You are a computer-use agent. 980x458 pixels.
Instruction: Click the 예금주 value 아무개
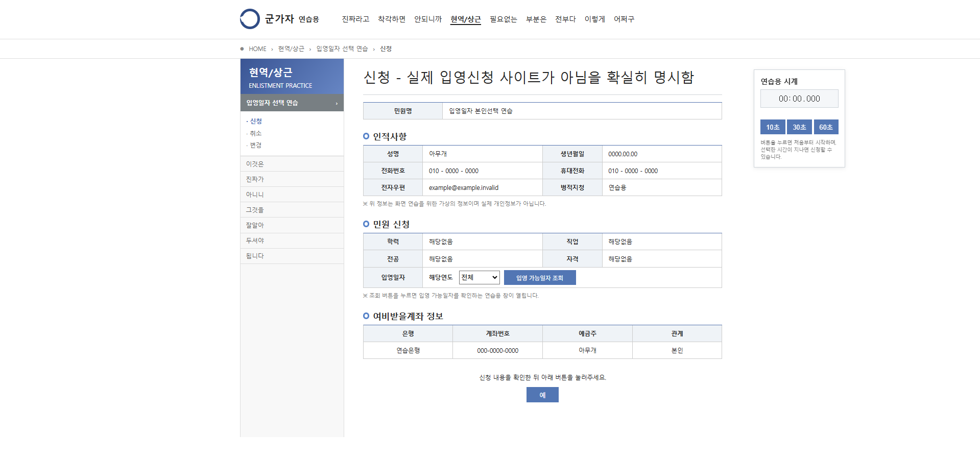tap(587, 351)
